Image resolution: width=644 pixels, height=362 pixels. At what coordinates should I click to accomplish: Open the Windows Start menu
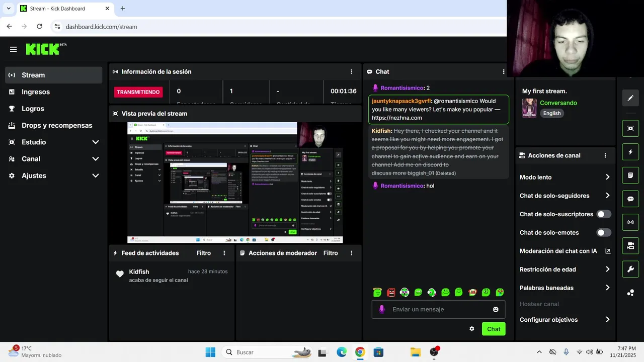[x=210, y=352]
